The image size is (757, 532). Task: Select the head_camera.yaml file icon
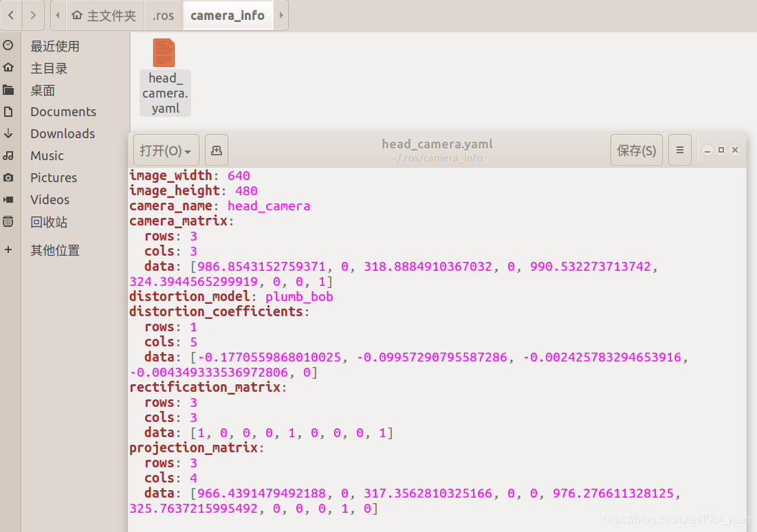164,52
